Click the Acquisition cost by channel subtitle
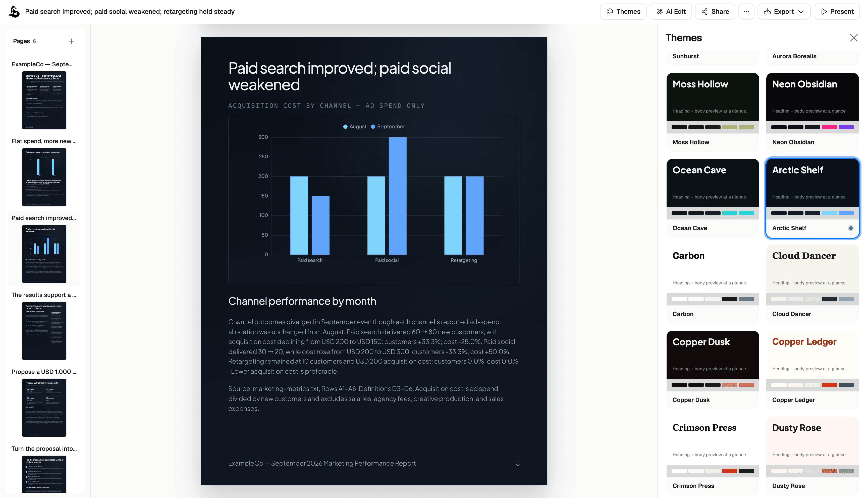 point(327,106)
